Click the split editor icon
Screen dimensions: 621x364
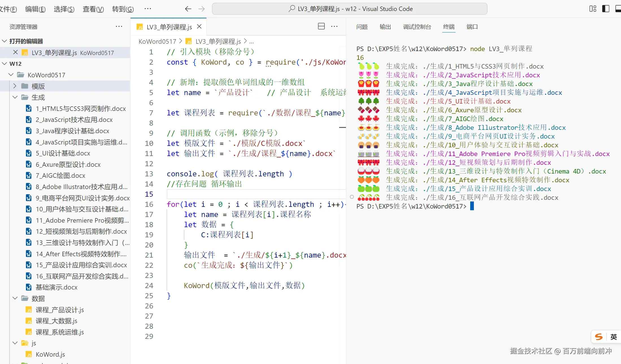coord(321,27)
